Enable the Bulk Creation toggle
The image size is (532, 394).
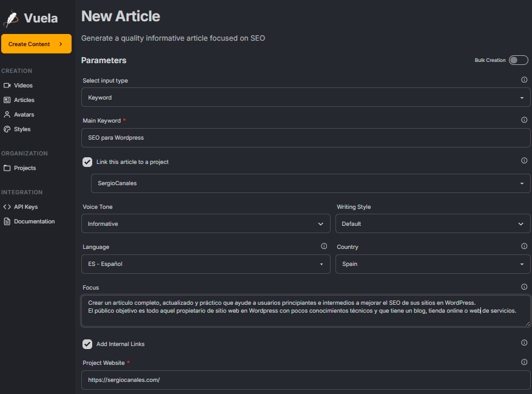(x=518, y=60)
